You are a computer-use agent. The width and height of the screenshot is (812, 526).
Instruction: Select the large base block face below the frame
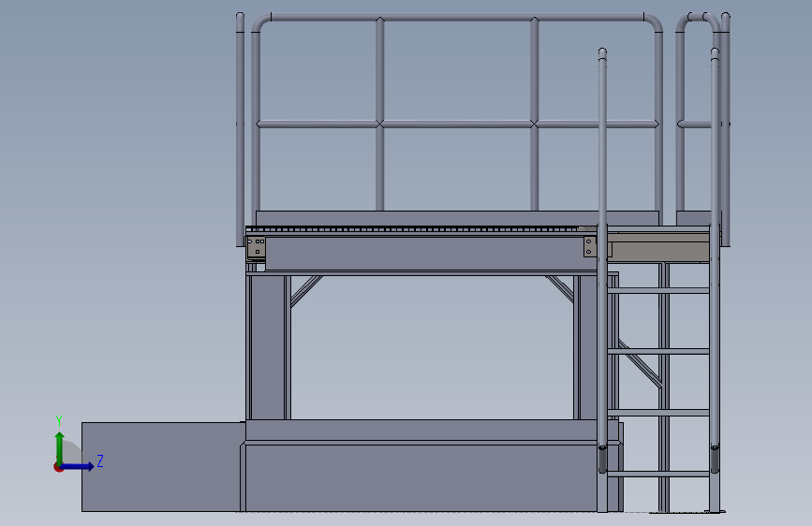[x=421, y=477]
